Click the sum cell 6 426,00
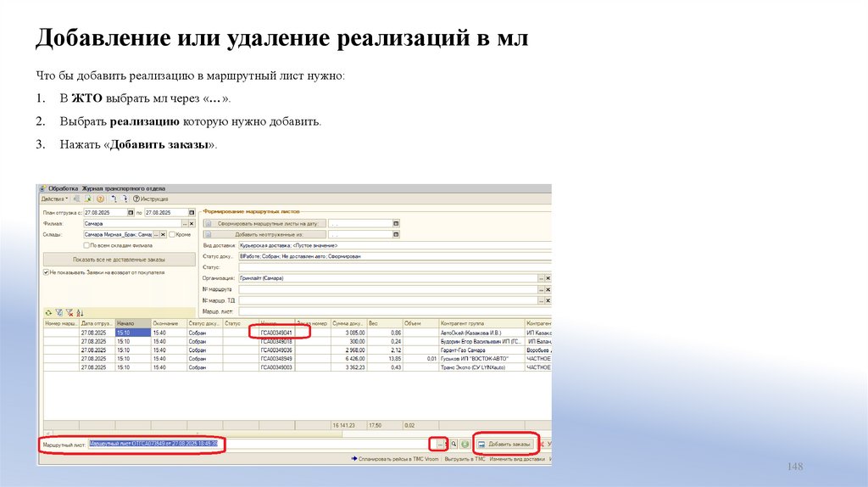Screen dimensions: 868x487 348,359
